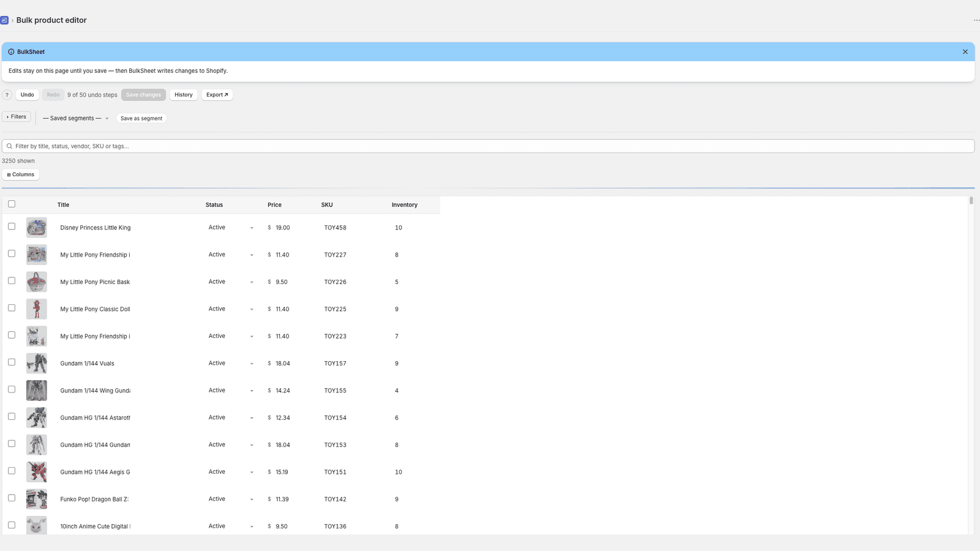Image resolution: width=980 pixels, height=551 pixels.
Task: Click the vertical table scrollbar
Action: pos(971,201)
